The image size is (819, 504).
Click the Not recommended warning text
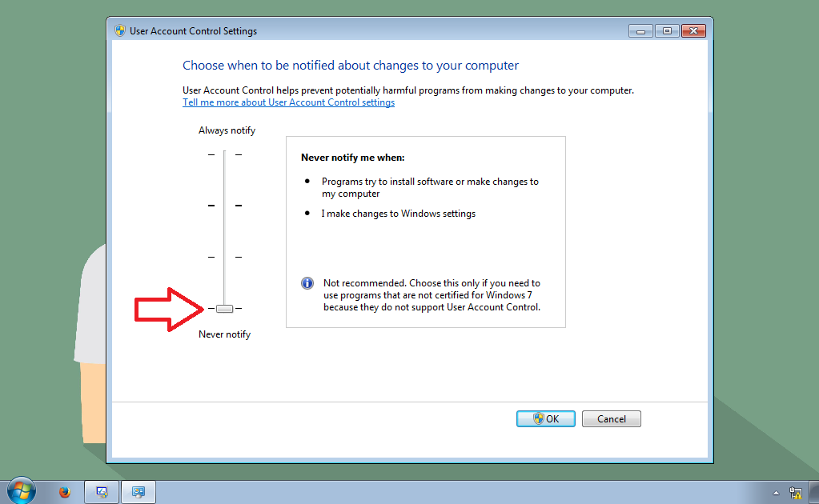coord(432,295)
